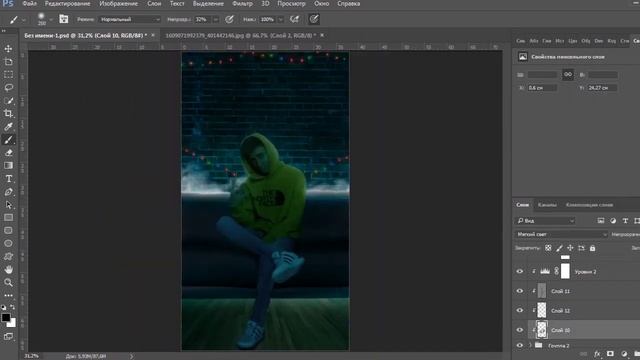Screen dimensions: 640x360
Task: Switch to the Композиции слоев tab
Action: tap(589, 205)
